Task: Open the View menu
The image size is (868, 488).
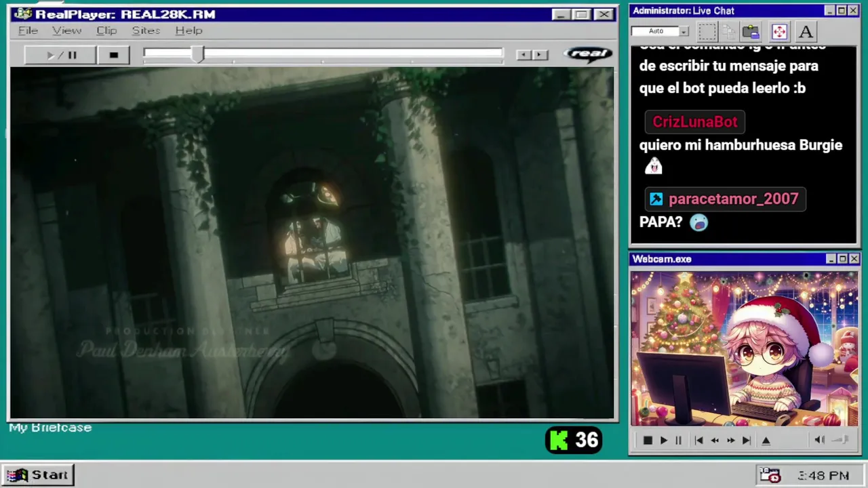Action: 67,30
